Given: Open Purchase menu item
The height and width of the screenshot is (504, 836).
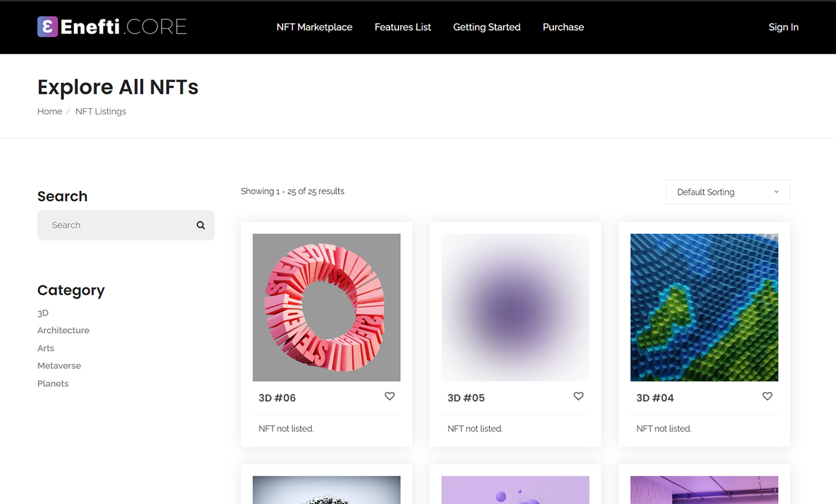Looking at the screenshot, I should point(563,27).
